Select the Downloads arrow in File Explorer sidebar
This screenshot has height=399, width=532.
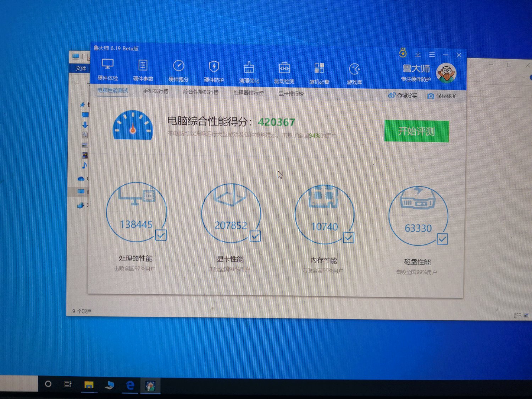[85, 124]
